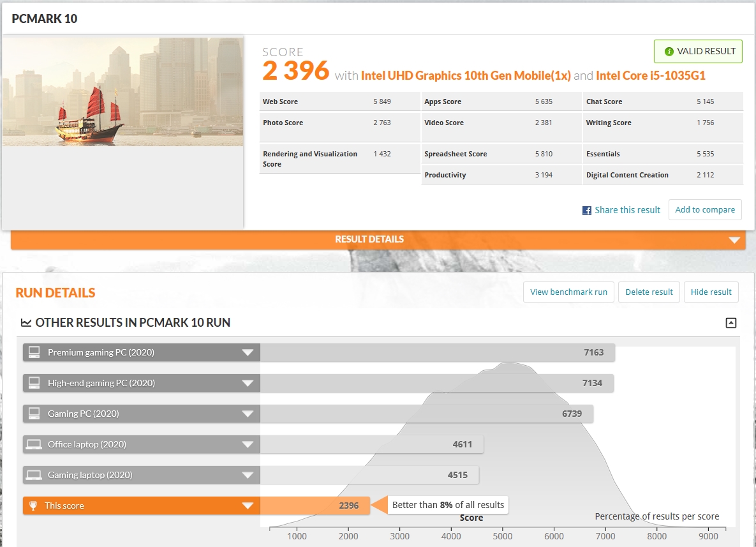Click the chart icon beside Other Results heading

point(26,323)
